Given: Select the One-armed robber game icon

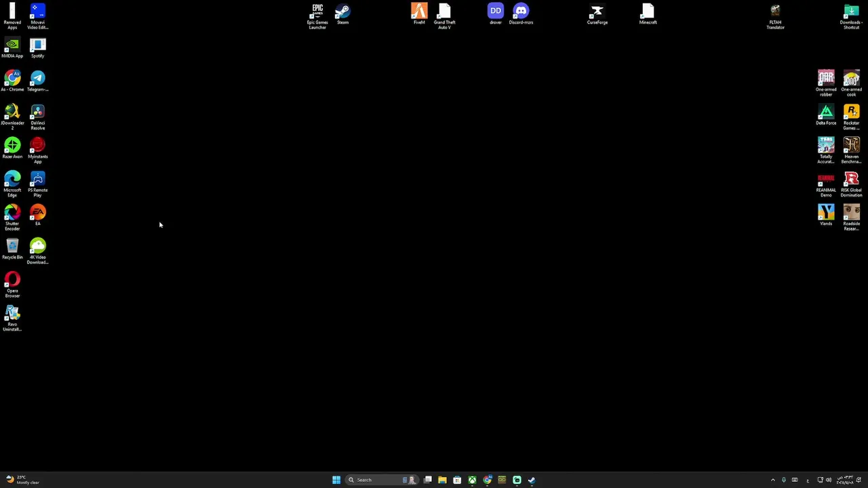Looking at the screenshot, I should click(826, 83).
